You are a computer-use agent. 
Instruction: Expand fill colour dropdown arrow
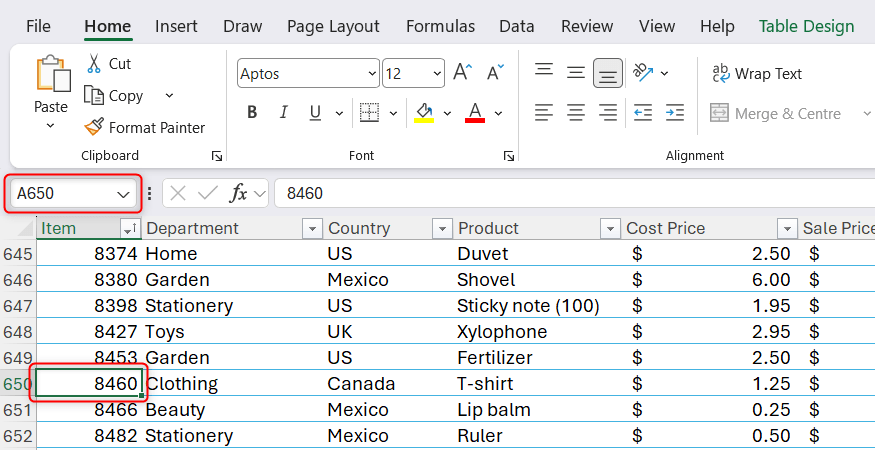pyautogui.click(x=447, y=113)
